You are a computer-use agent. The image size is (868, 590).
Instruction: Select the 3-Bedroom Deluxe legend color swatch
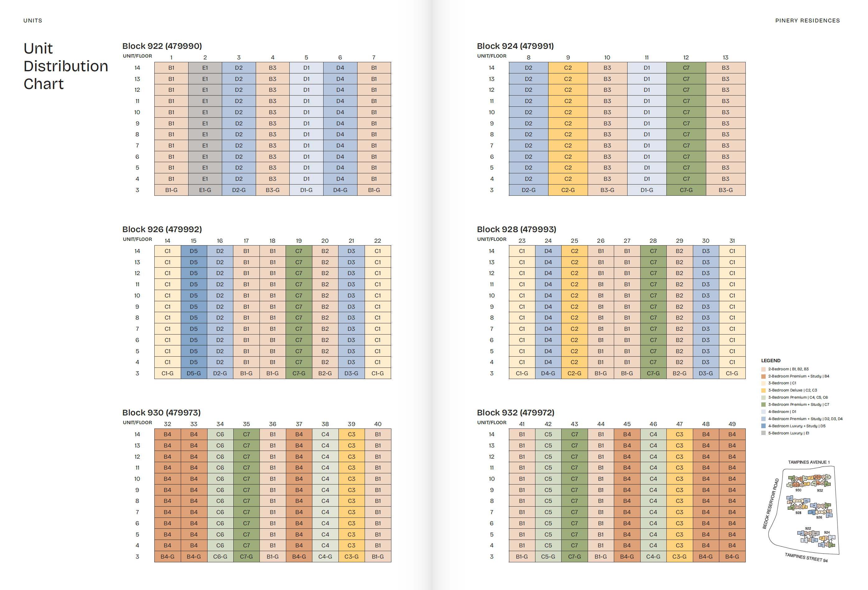coord(763,390)
